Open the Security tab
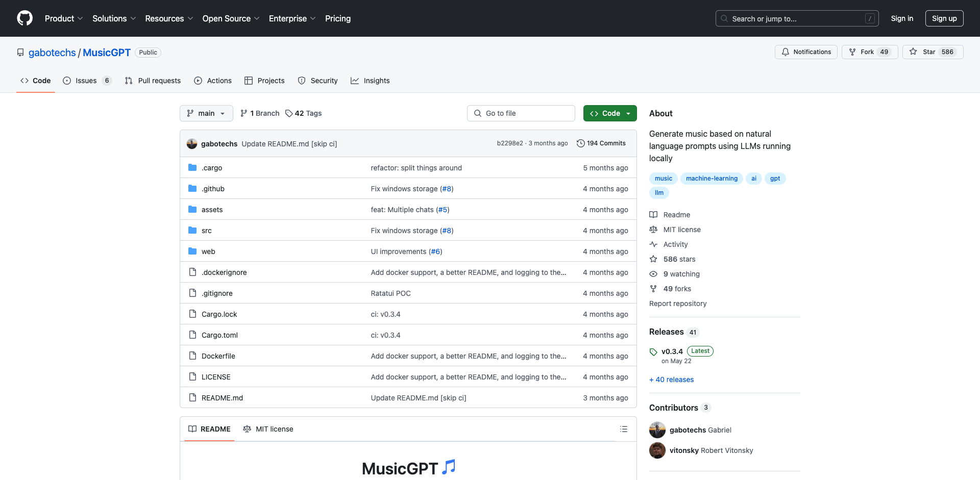 (x=317, y=81)
